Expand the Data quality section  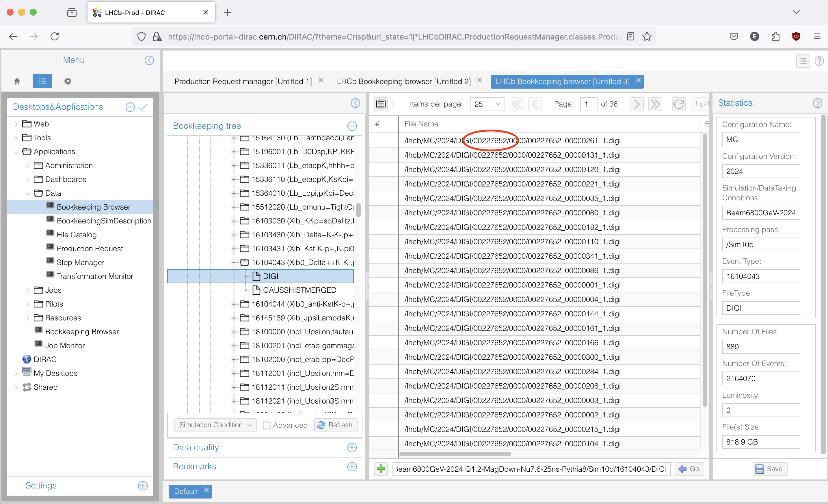pyautogui.click(x=352, y=448)
